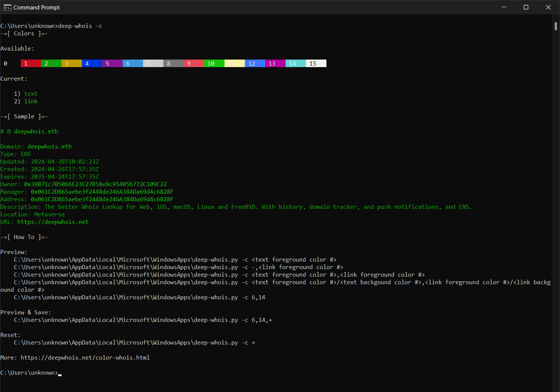Click the green 'text' entry under Current
The image size is (560, 392).
pos(31,93)
